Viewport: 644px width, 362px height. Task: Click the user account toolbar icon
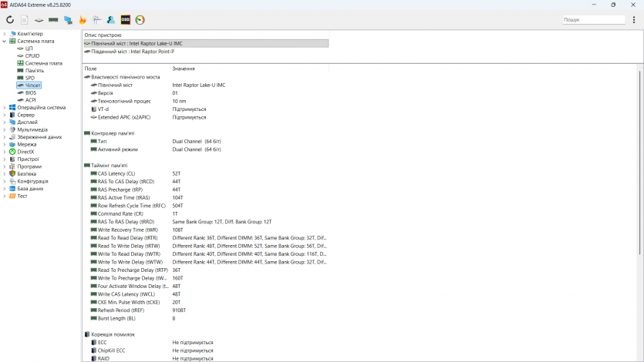pos(111,19)
